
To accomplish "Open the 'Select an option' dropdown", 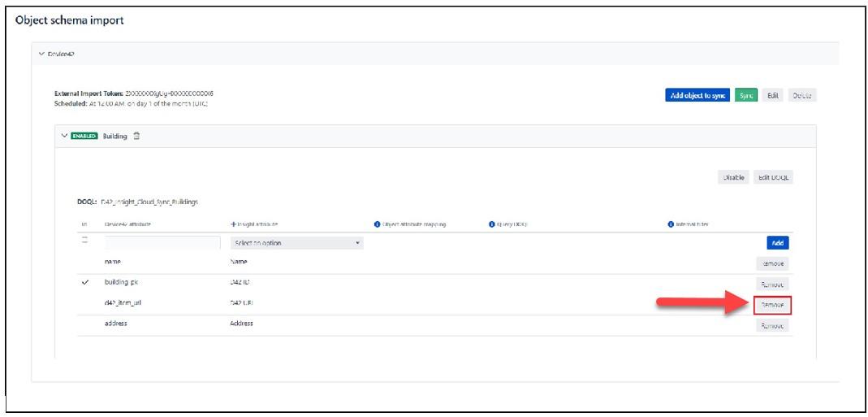I will click(x=297, y=243).
